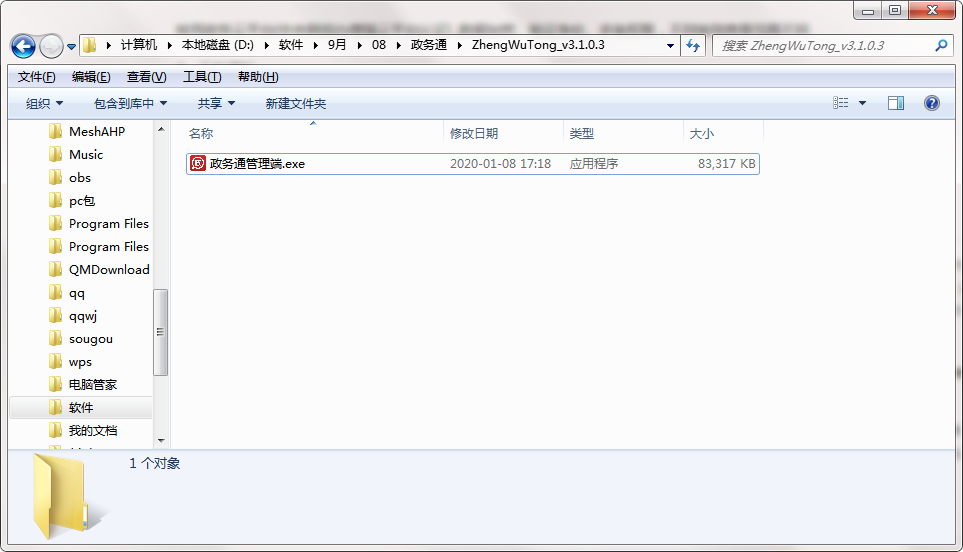Open the 编辑(E) menu
Viewport: 963px width, 552px height.
91,77
